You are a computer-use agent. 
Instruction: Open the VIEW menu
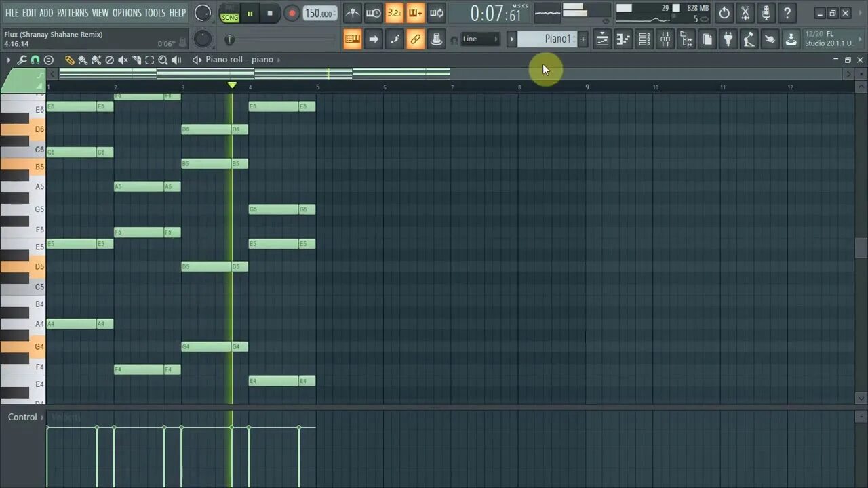tap(100, 13)
